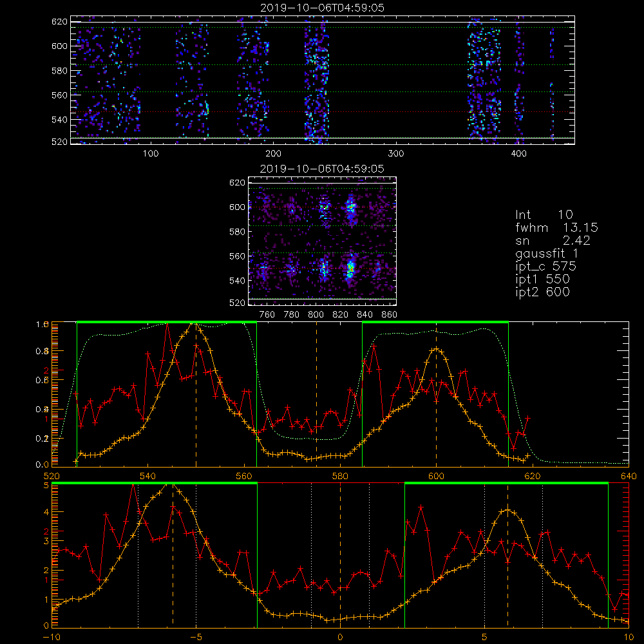Click x-axis label 800 on middle image
Screen dimensions: 644x644
[316, 315]
